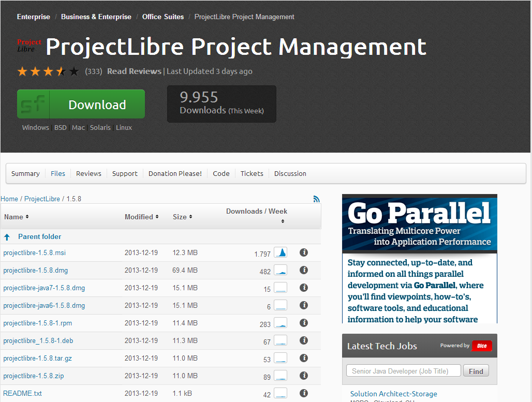Open Solution Architect-Storage job link
The height and width of the screenshot is (402, 532).
[394, 394]
